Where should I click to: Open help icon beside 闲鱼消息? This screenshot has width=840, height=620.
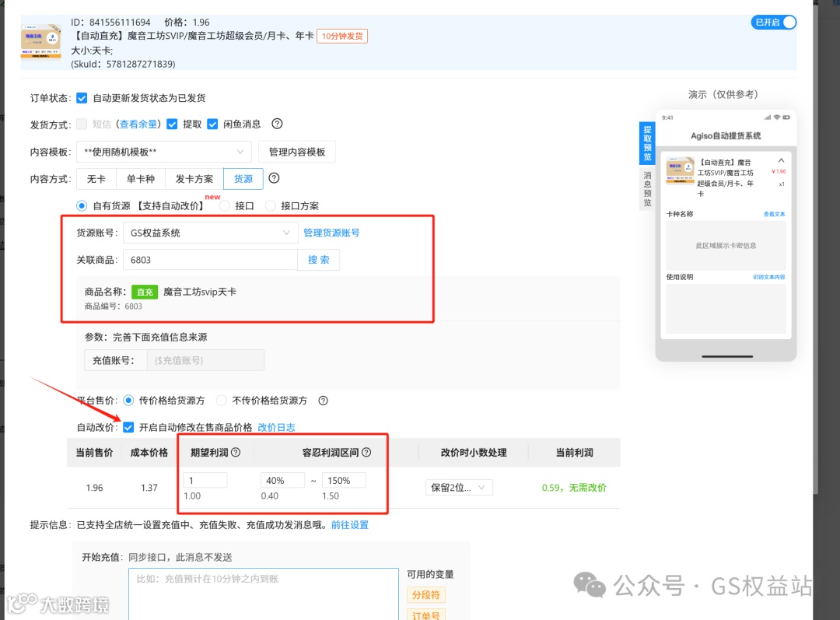[x=277, y=124]
